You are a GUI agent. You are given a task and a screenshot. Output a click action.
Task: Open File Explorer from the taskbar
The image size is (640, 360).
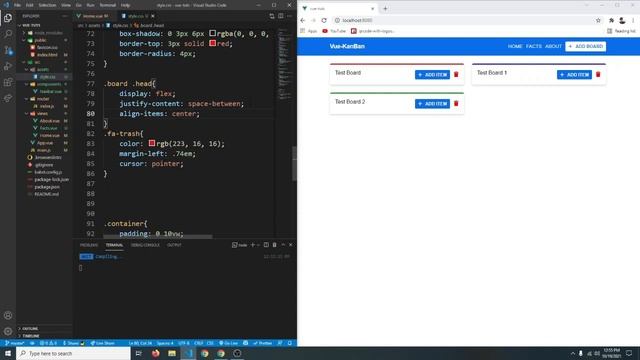172,353
